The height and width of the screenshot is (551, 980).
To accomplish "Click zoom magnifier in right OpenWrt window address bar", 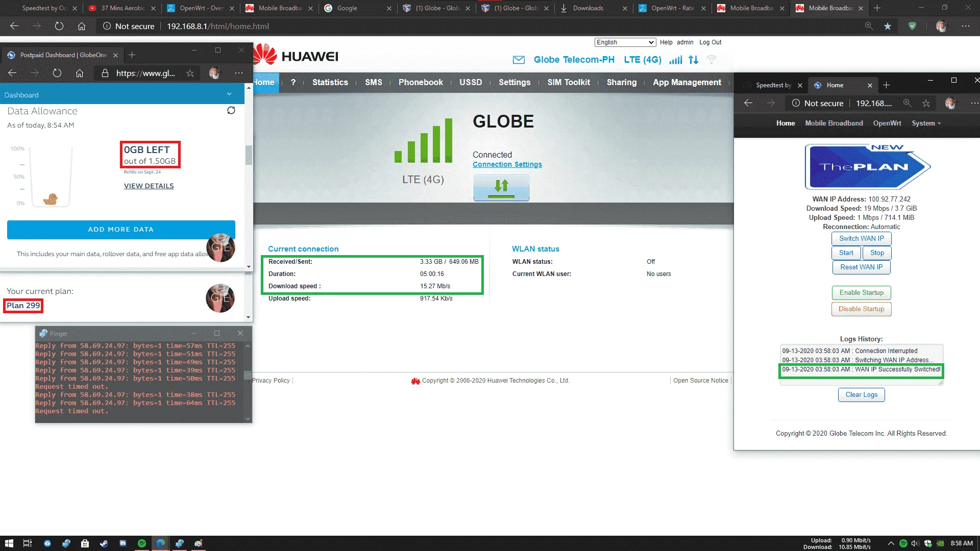I will click(x=907, y=103).
